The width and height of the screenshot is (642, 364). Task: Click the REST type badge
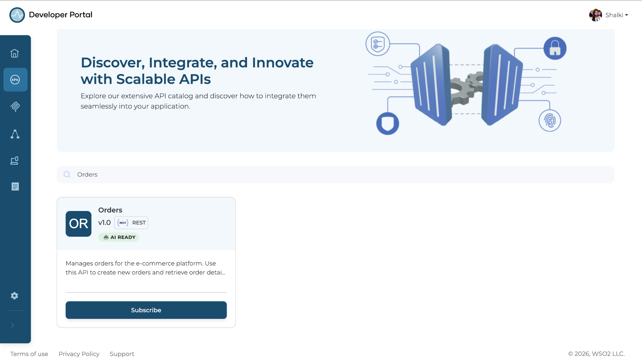(131, 223)
